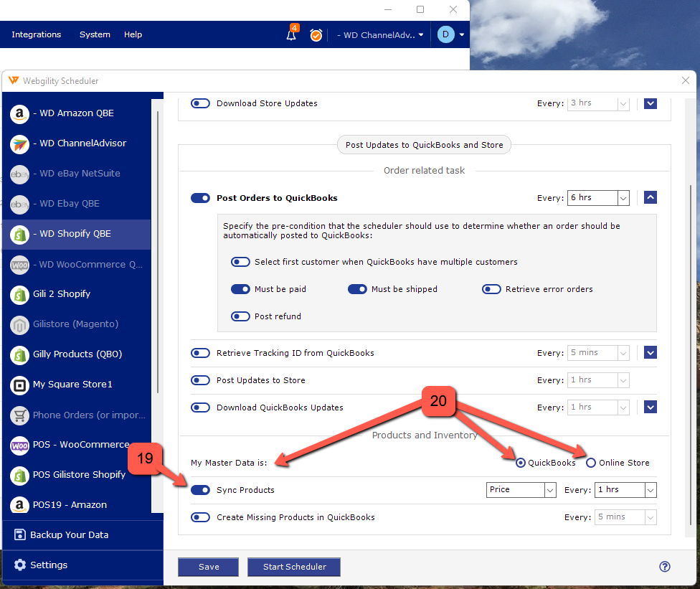Click the Amazon icon for POS19 - Amazon
This screenshot has height=589, width=700.
coord(19,505)
